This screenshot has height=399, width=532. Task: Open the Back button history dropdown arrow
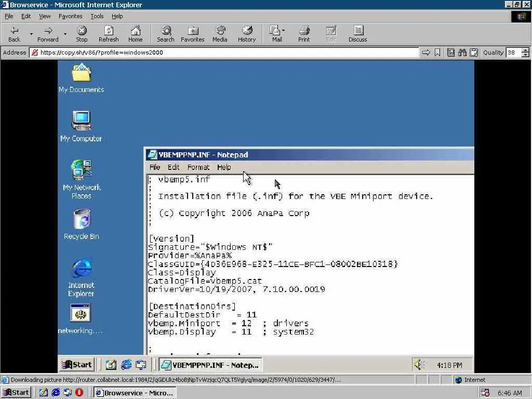click(x=31, y=34)
